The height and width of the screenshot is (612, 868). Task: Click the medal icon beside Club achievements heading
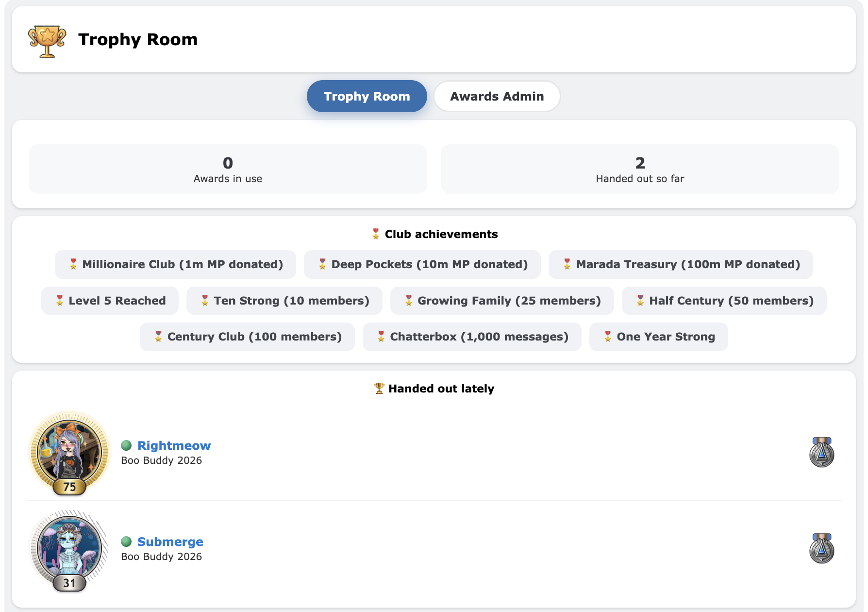376,234
